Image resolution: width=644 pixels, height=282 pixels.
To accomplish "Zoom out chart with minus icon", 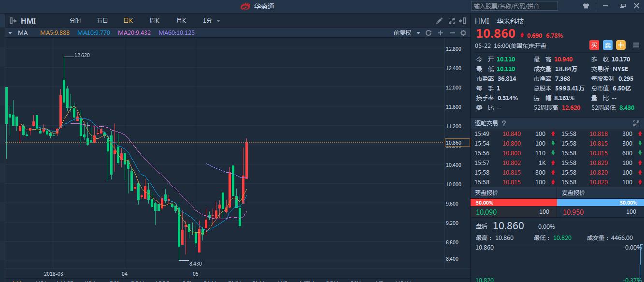I will (452, 33).
